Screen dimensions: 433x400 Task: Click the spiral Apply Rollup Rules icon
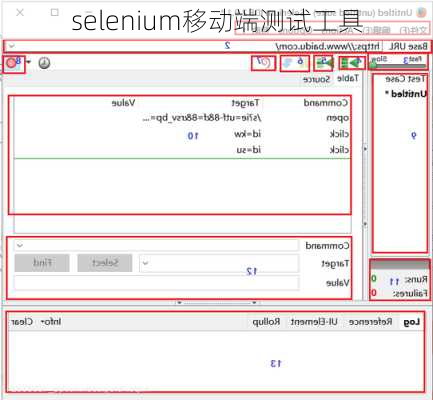[264, 62]
